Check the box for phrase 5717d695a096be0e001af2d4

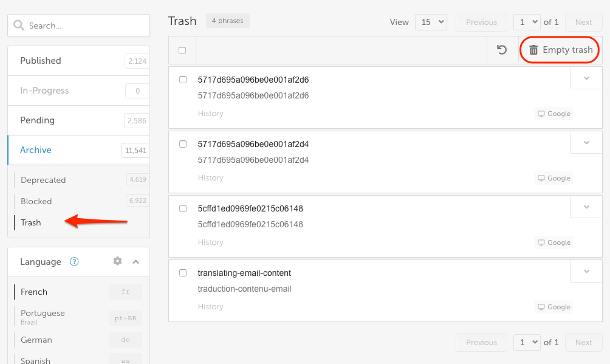coord(183,144)
